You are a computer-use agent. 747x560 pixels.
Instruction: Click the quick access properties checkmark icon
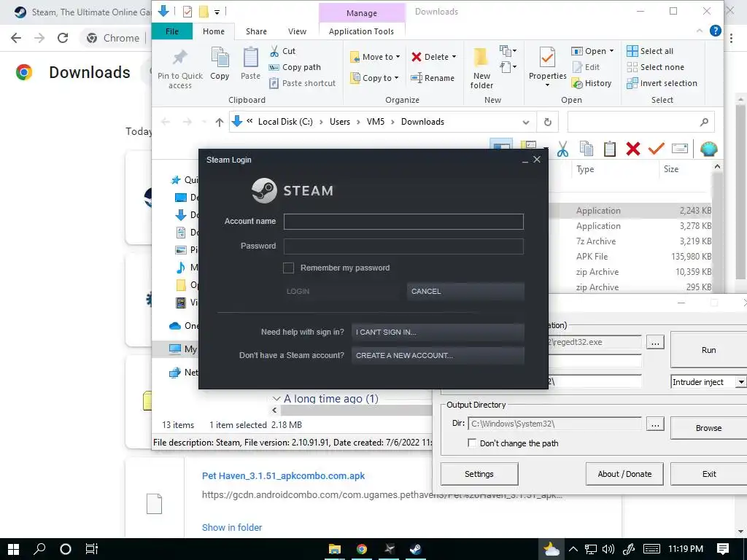[187, 12]
